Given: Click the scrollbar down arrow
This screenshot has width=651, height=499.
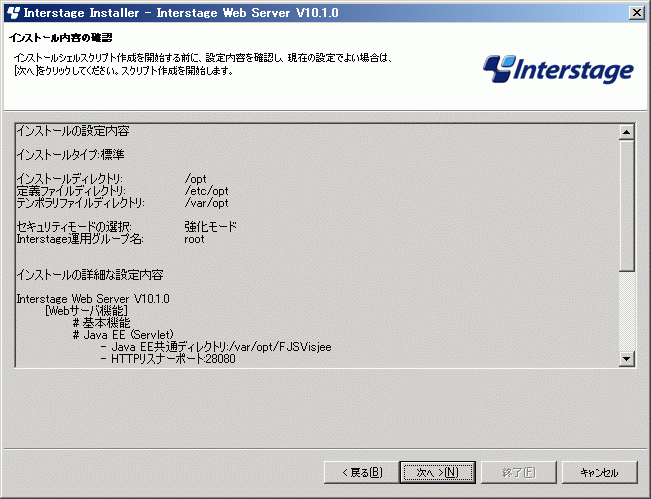Looking at the screenshot, I should (x=626, y=358).
